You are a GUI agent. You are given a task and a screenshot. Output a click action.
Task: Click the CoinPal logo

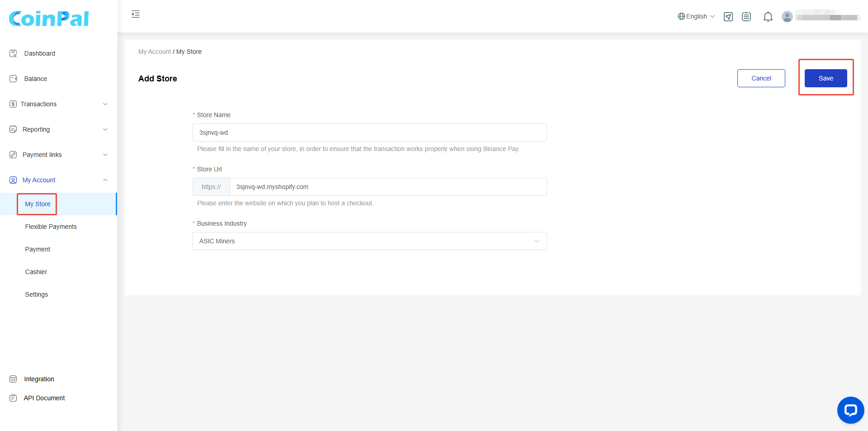click(49, 19)
